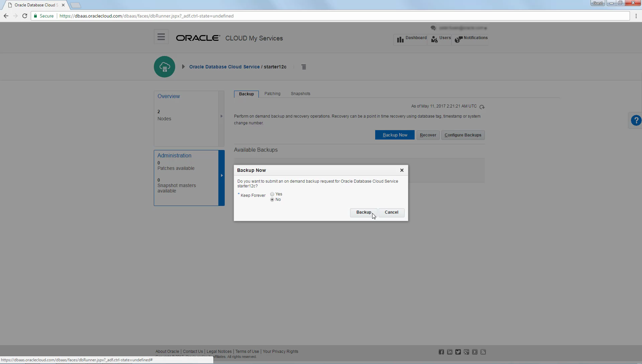The width and height of the screenshot is (642, 364).
Task: Open a new browser tab
Action: [76, 5]
